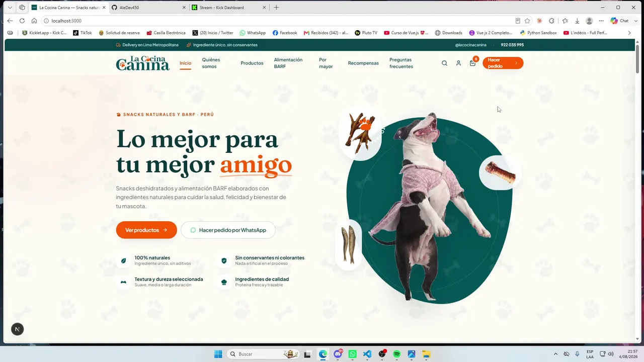Go to the Productos menu item
The height and width of the screenshot is (362, 644).
pyautogui.click(x=252, y=63)
